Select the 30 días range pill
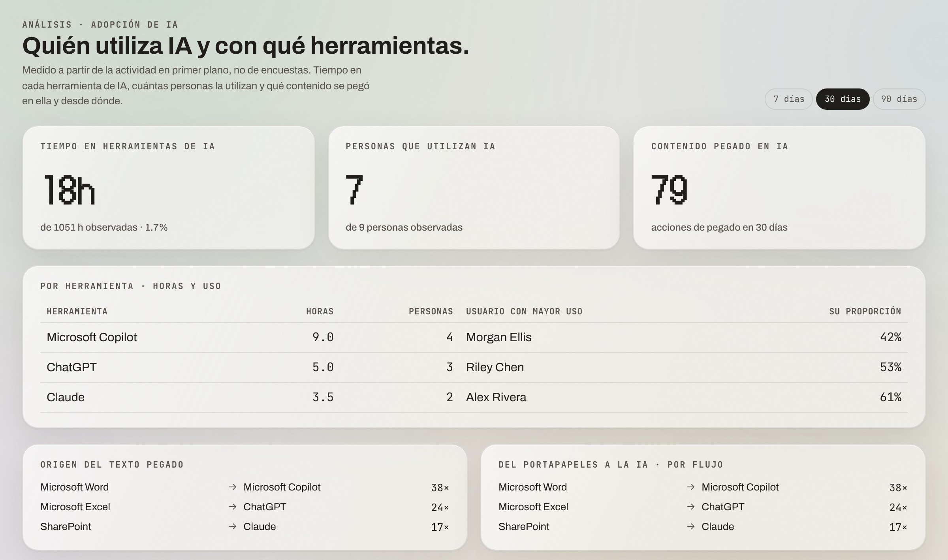Image resolution: width=948 pixels, height=560 pixels. (843, 99)
